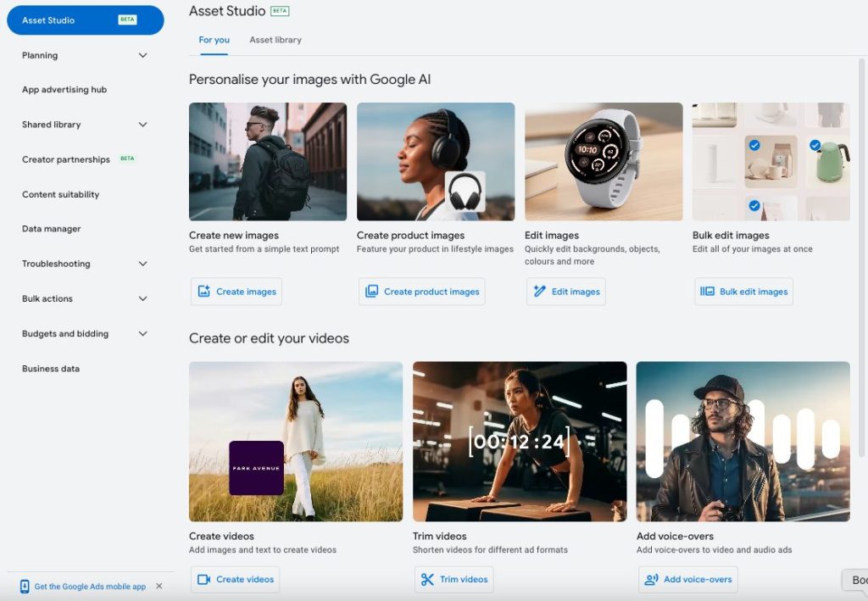Viewport: 868px width, 601px height.
Task: Expand the Shared library chevron
Action: pos(142,125)
